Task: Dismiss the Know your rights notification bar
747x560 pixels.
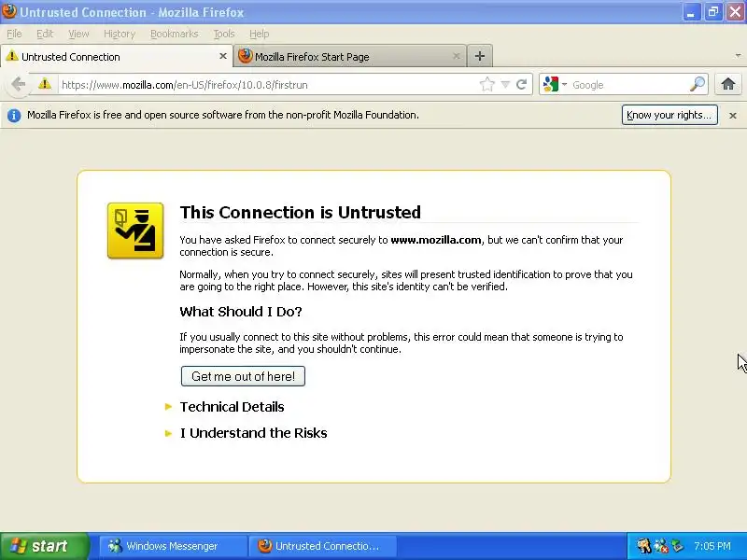Action: click(x=733, y=115)
